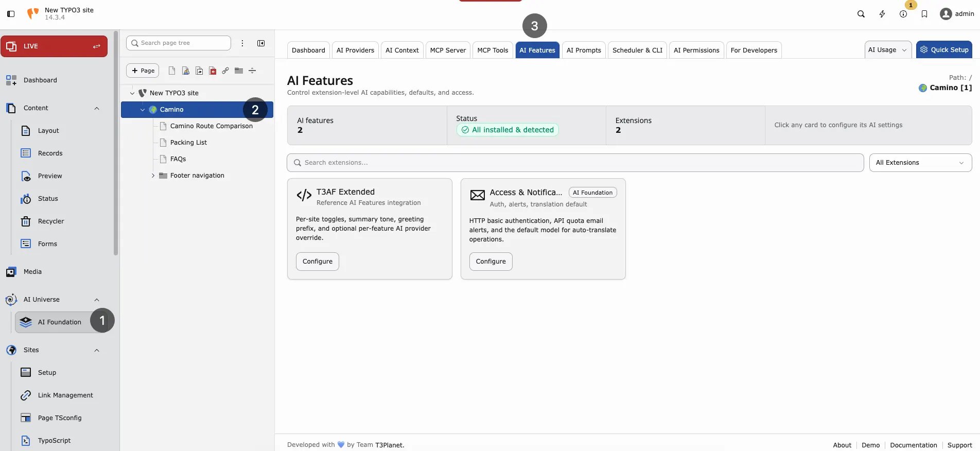The image size is (980, 451).
Task: Switch to the For Developers tab
Action: click(754, 50)
